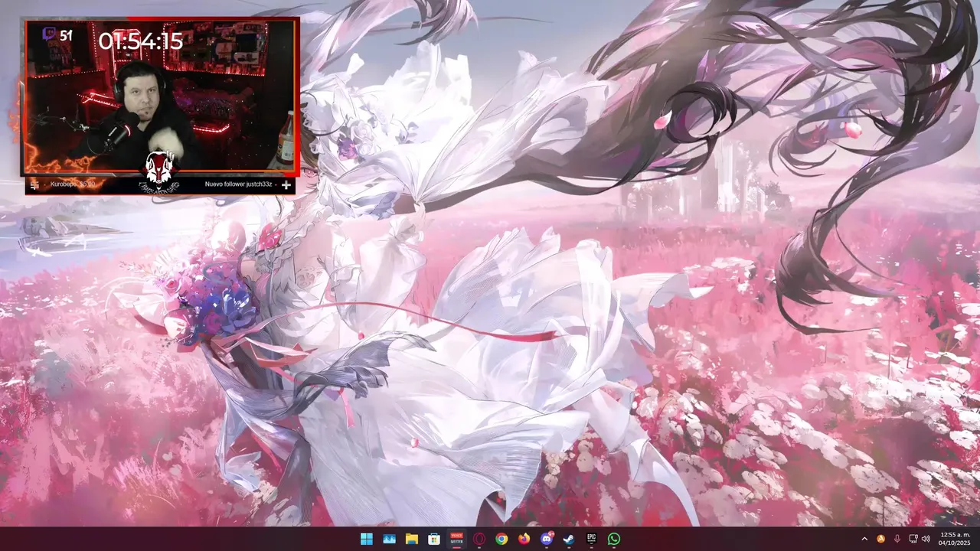The width and height of the screenshot is (980, 551).
Task: Click plus icon beside Nuevo follower
Action: click(x=286, y=184)
